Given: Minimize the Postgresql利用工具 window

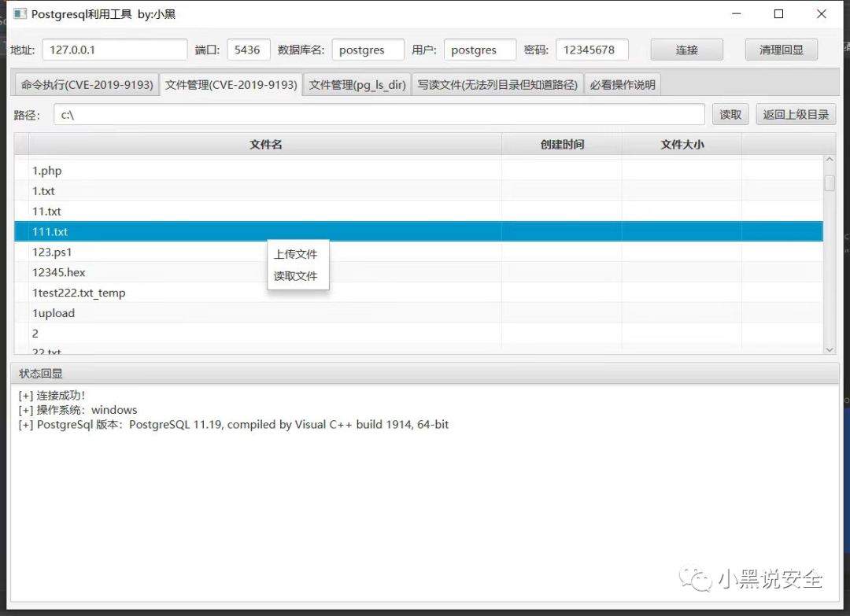Looking at the screenshot, I should pos(736,13).
